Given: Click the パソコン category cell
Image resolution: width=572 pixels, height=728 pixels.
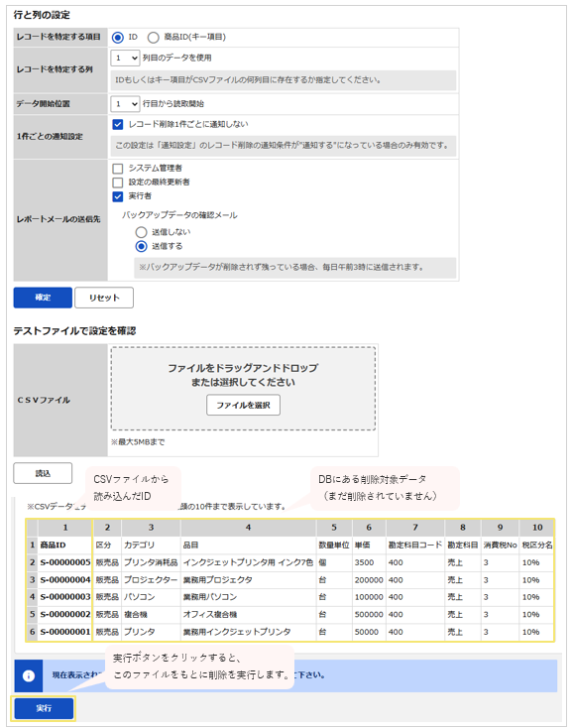Looking at the screenshot, I should point(151,597).
